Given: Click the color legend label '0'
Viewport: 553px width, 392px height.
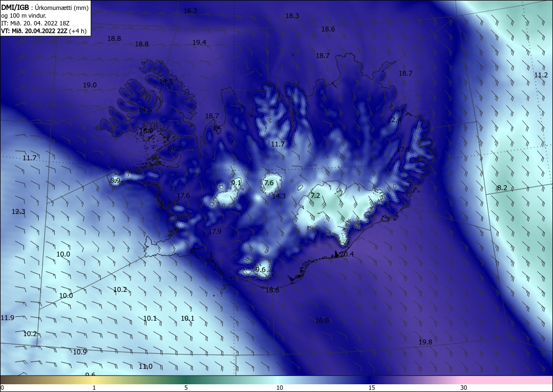Looking at the screenshot, I should click(2, 388).
